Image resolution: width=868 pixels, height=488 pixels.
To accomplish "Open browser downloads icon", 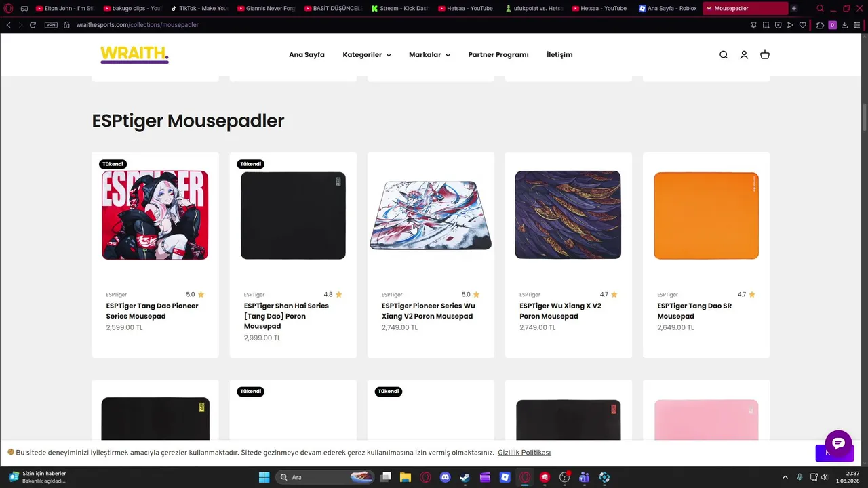I will coord(845,25).
